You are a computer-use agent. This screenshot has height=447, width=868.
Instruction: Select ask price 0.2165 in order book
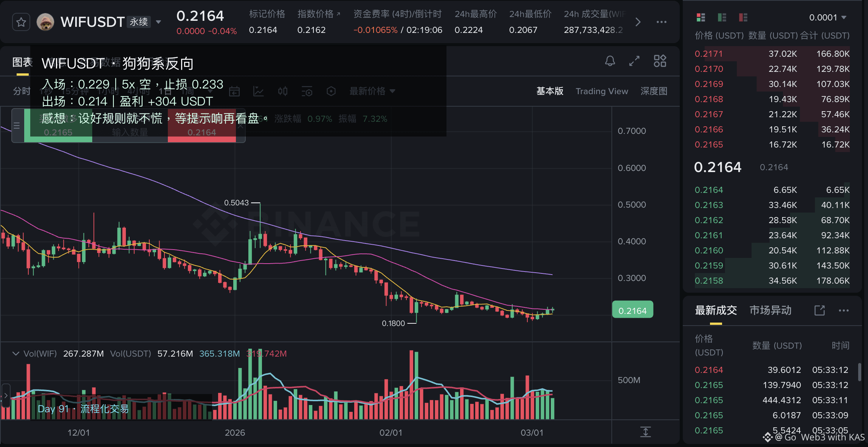709,144
